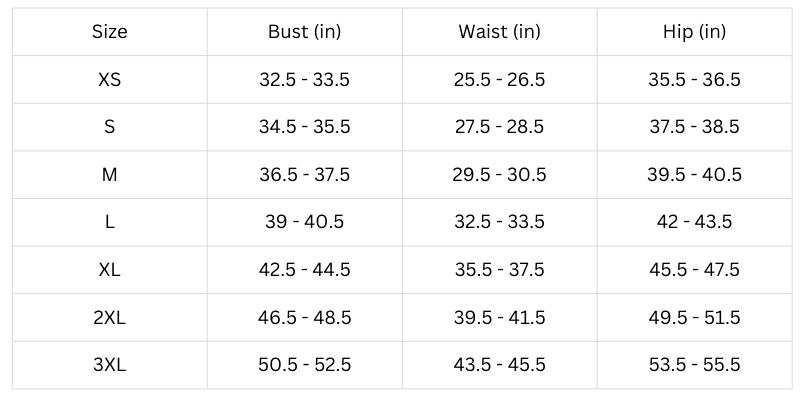This screenshot has width=800, height=400.
Task: Click the 3XL bust value 50.5 - 52.5
Action: click(305, 365)
